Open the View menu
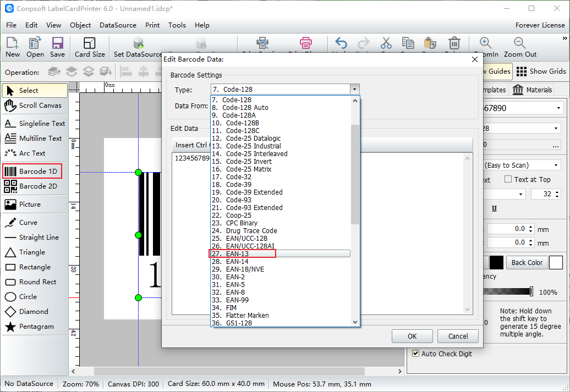The height and width of the screenshot is (392, 570). click(53, 25)
